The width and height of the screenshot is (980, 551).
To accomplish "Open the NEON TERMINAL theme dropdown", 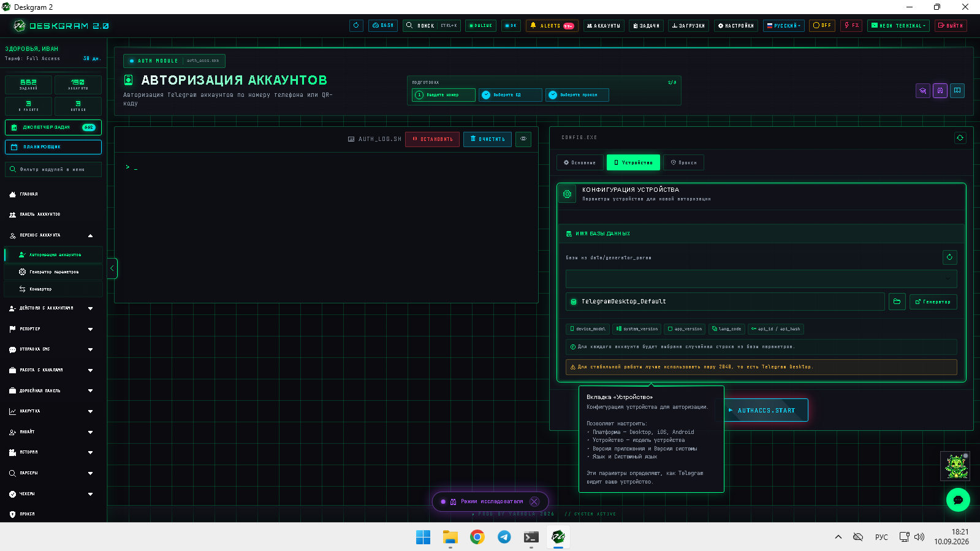I will [898, 26].
